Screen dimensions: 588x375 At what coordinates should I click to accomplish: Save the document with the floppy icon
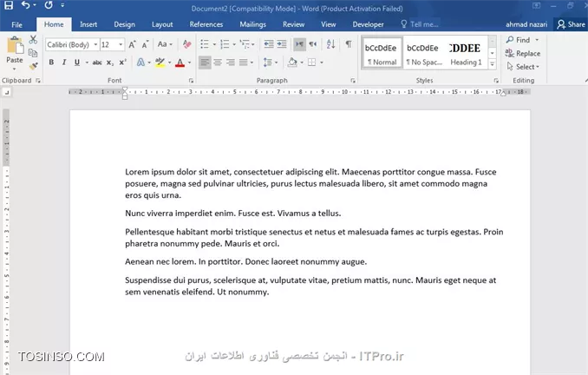tap(9, 5)
